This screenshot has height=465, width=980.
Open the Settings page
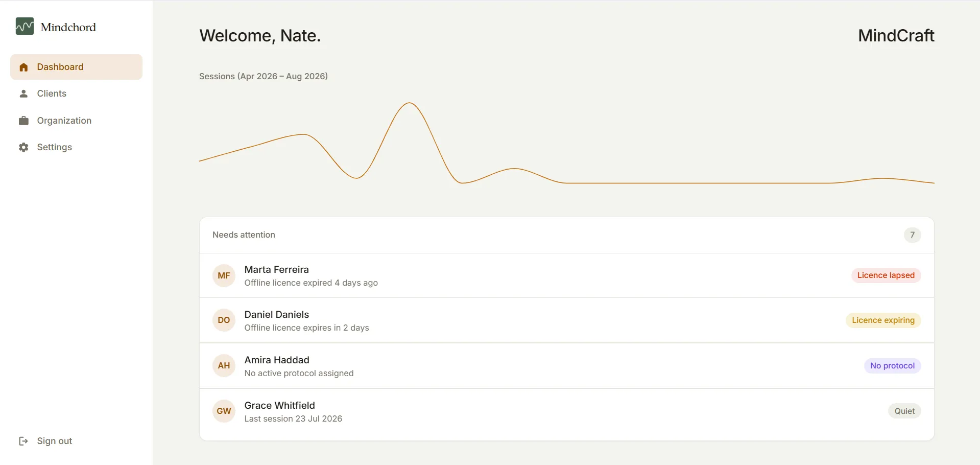click(x=76, y=147)
